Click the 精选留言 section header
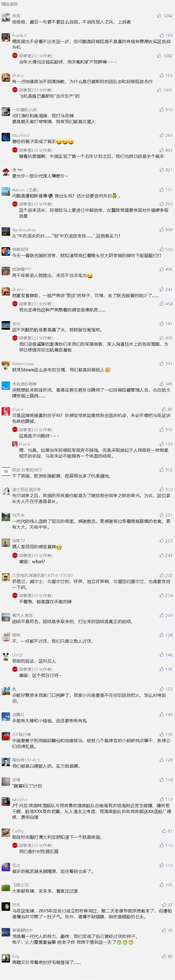Image resolution: width=175 pixels, height=980 pixels. point(10,4)
